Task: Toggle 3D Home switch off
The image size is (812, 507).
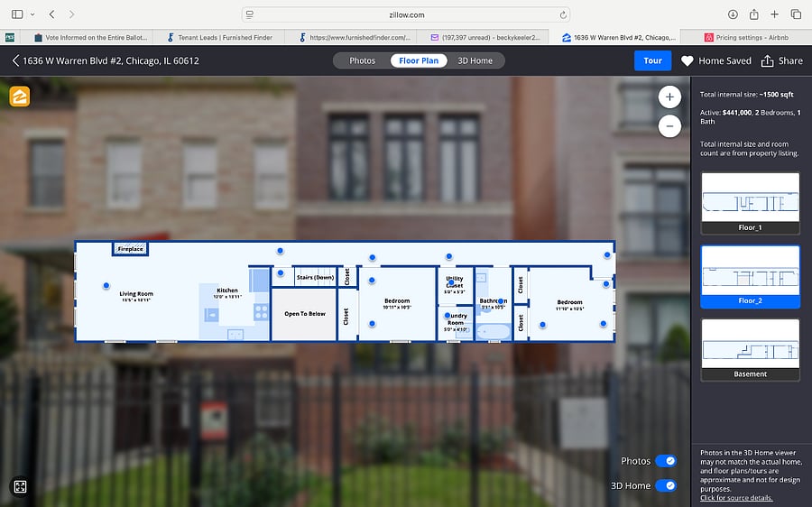Action: (666, 485)
